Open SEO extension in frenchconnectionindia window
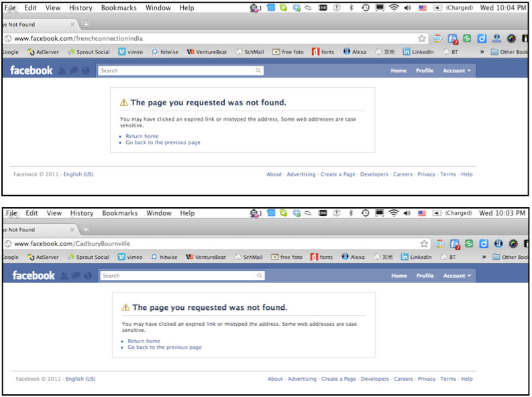The image size is (532, 397). [x=437, y=39]
